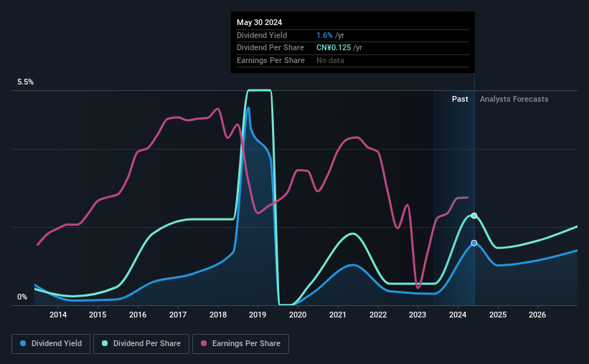
Task: Click the 0% y-axis label
Action: [x=22, y=297]
